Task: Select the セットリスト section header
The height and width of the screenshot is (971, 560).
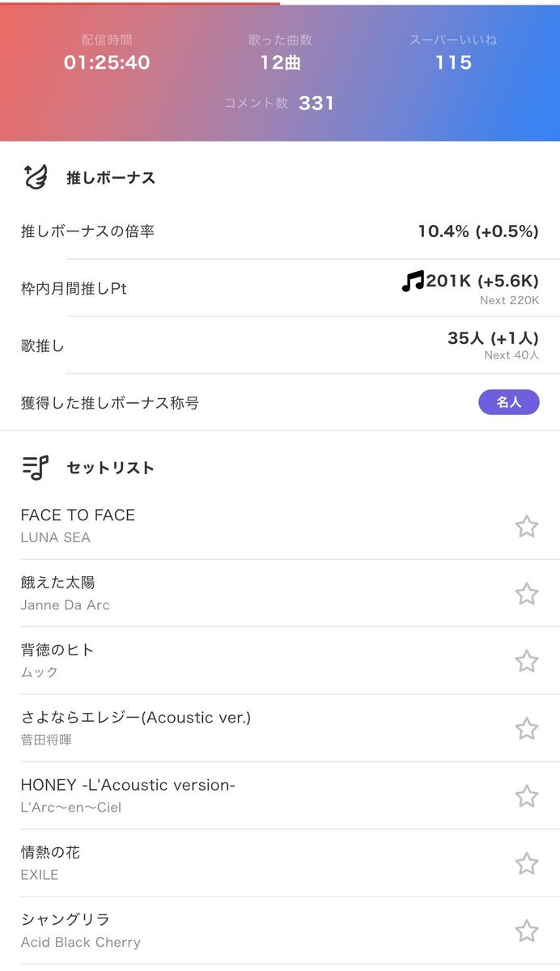Action: pyautogui.click(x=110, y=468)
